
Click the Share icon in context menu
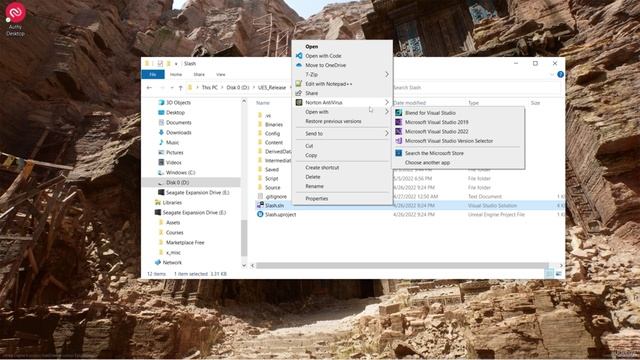tap(299, 93)
